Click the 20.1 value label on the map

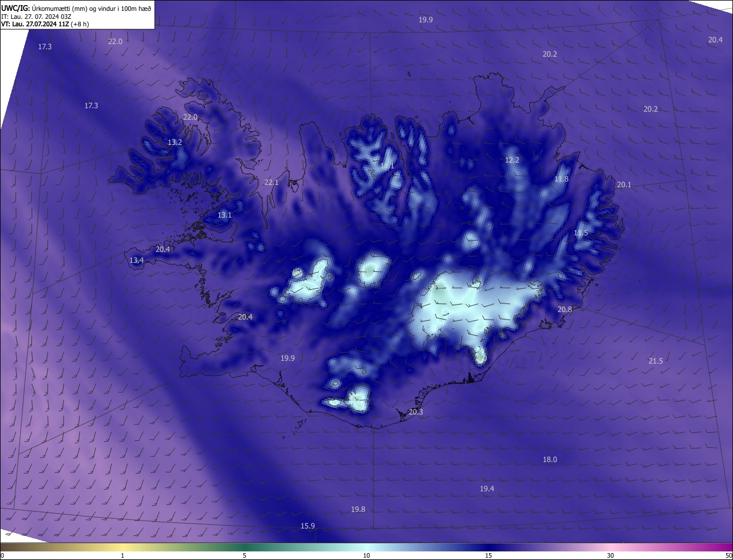pyautogui.click(x=624, y=184)
